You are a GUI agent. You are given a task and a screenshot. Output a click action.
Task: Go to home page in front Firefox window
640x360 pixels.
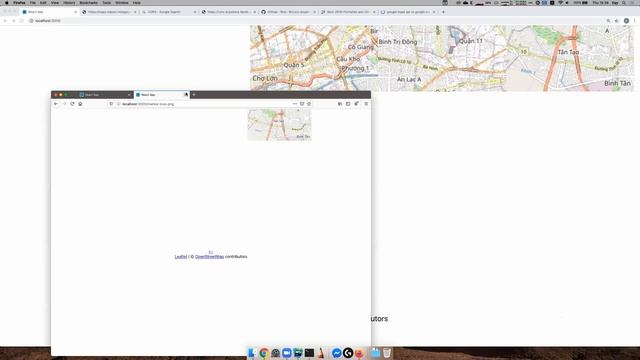coord(80,104)
